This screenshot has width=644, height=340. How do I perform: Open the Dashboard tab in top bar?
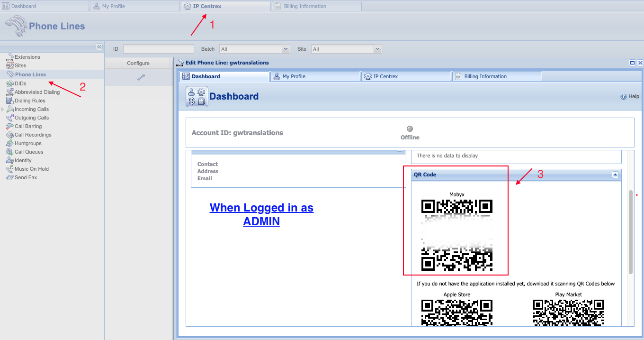44,6
